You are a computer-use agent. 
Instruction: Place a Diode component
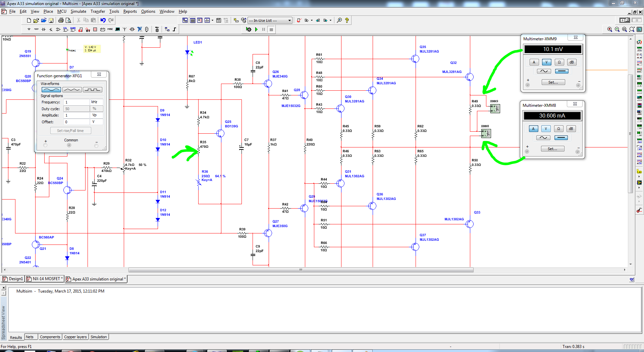pos(44,30)
